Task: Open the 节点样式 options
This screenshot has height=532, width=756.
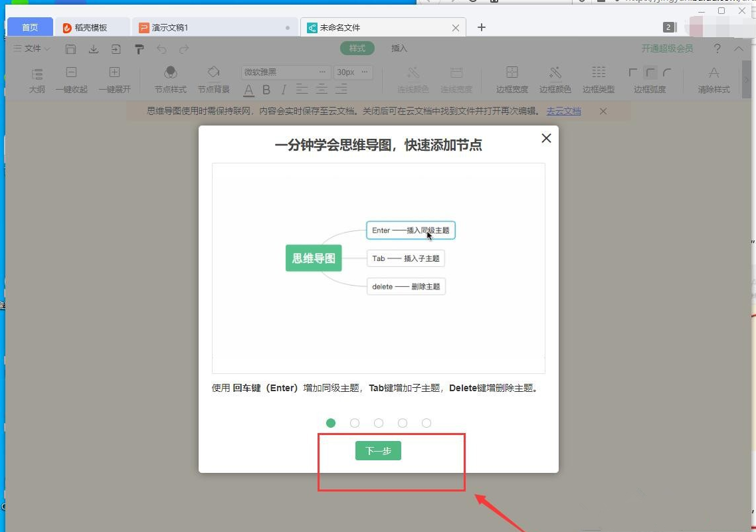Action: pyautogui.click(x=170, y=80)
